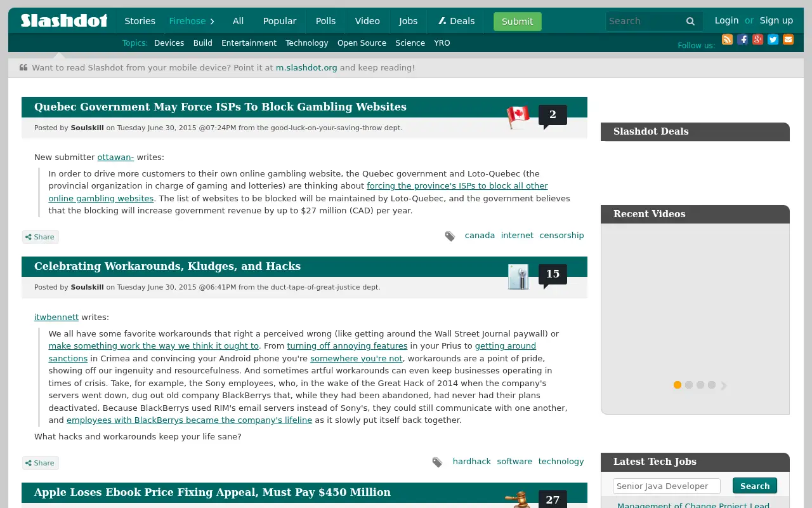The width and height of the screenshot is (812, 508).
Task: Open the 15 comments bubble
Action: pos(553,275)
